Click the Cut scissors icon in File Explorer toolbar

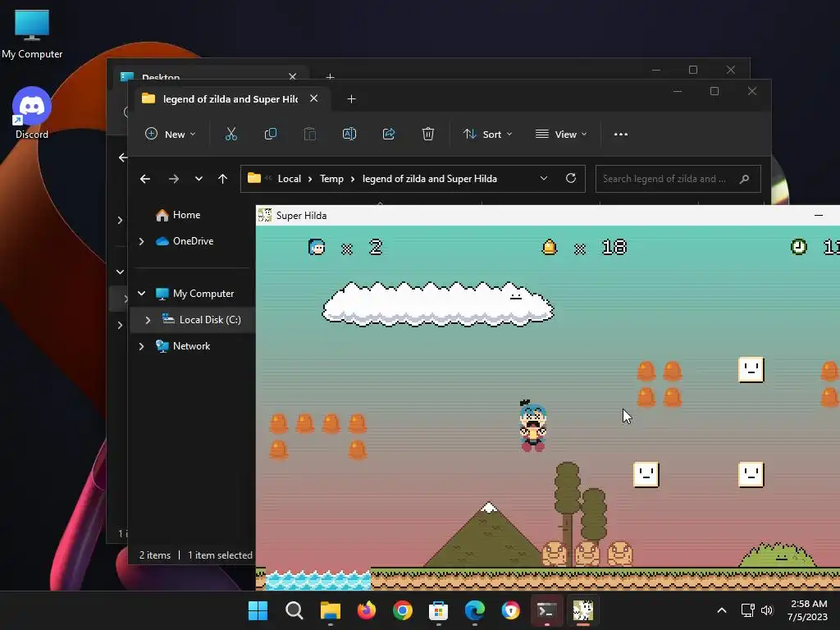point(231,134)
